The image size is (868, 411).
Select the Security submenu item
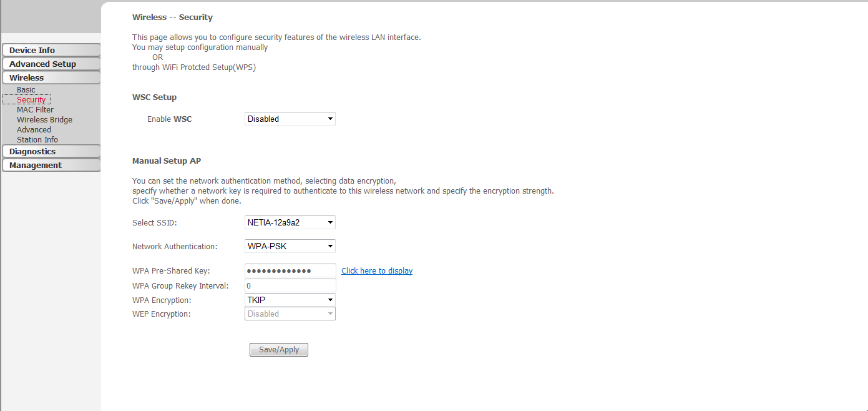pos(31,100)
